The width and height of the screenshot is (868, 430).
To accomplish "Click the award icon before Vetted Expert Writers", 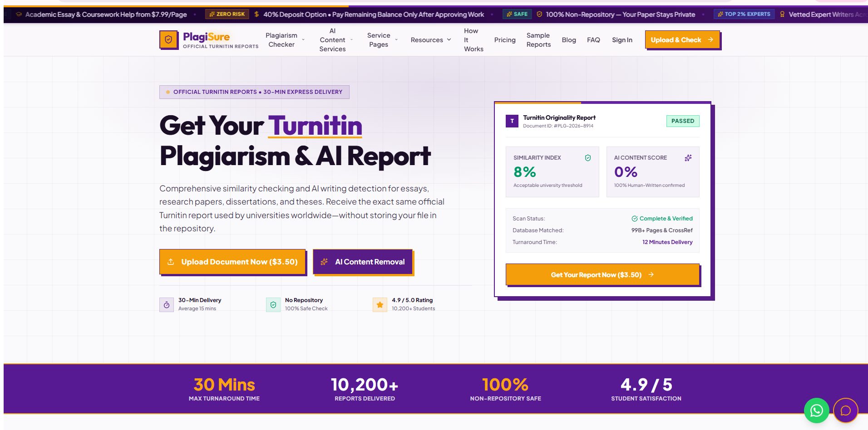I will tap(782, 15).
